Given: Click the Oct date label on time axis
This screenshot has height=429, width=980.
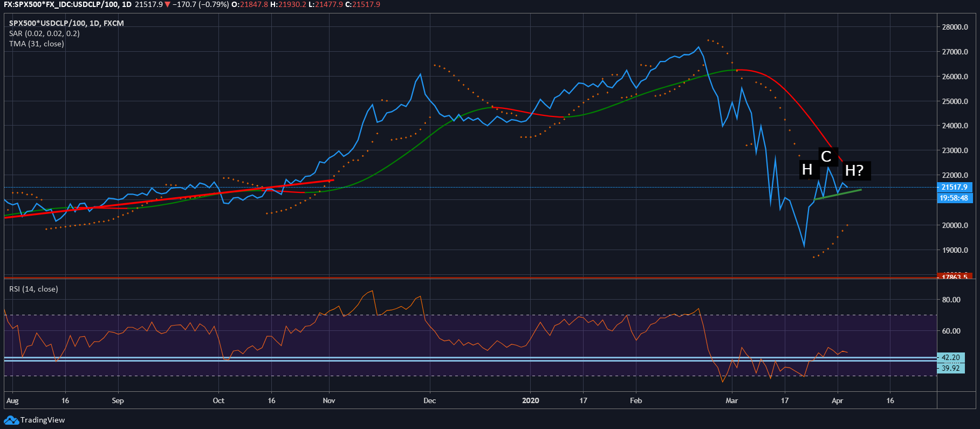Looking at the screenshot, I should (x=218, y=400).
